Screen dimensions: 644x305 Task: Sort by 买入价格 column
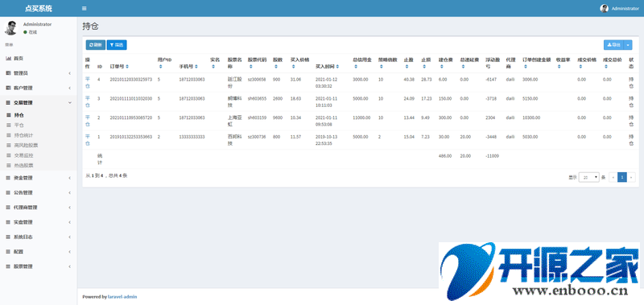293,67
